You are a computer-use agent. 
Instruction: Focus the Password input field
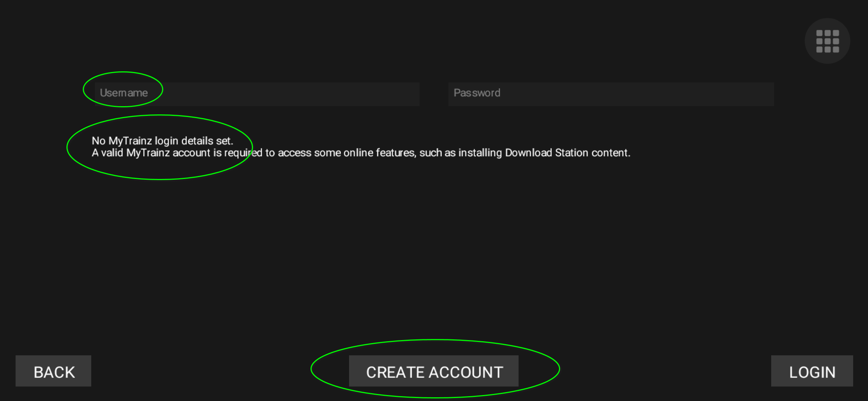click(611, 94)
